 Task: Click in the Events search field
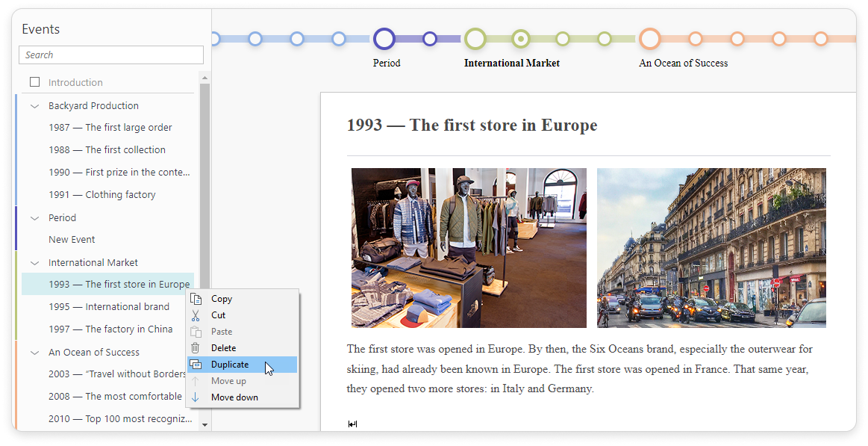coord(111,55)
